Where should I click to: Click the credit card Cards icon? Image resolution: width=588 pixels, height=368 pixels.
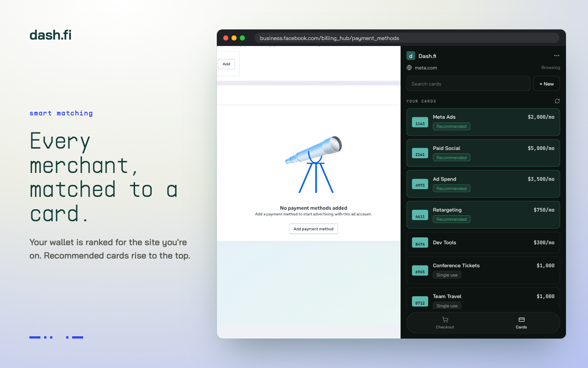(x=521, y=320)
